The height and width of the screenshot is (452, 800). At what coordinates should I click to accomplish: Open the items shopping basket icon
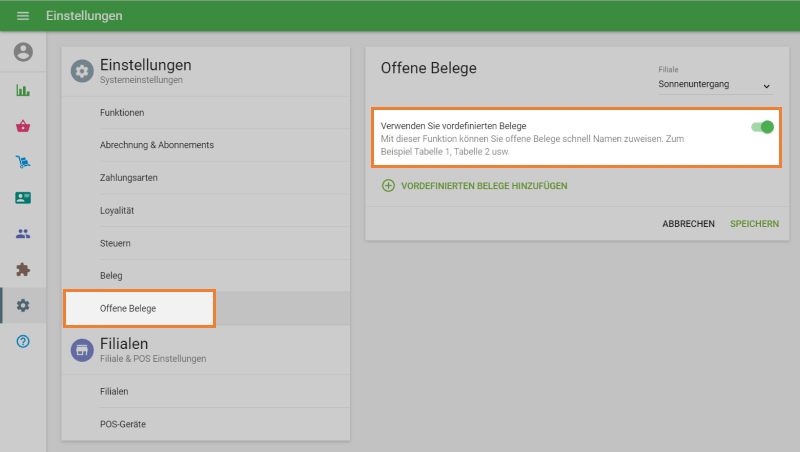[23, 126]
